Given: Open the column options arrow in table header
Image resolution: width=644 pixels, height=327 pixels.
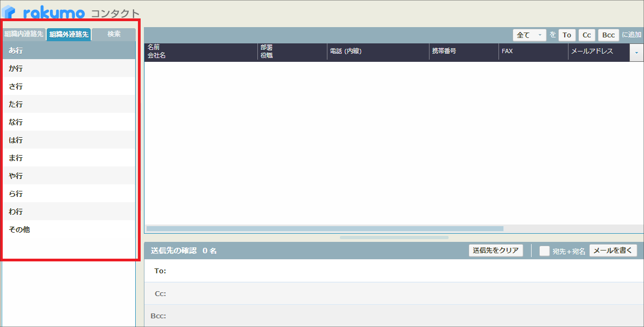Looking at the screenshot, I should (x=636, y=53).
